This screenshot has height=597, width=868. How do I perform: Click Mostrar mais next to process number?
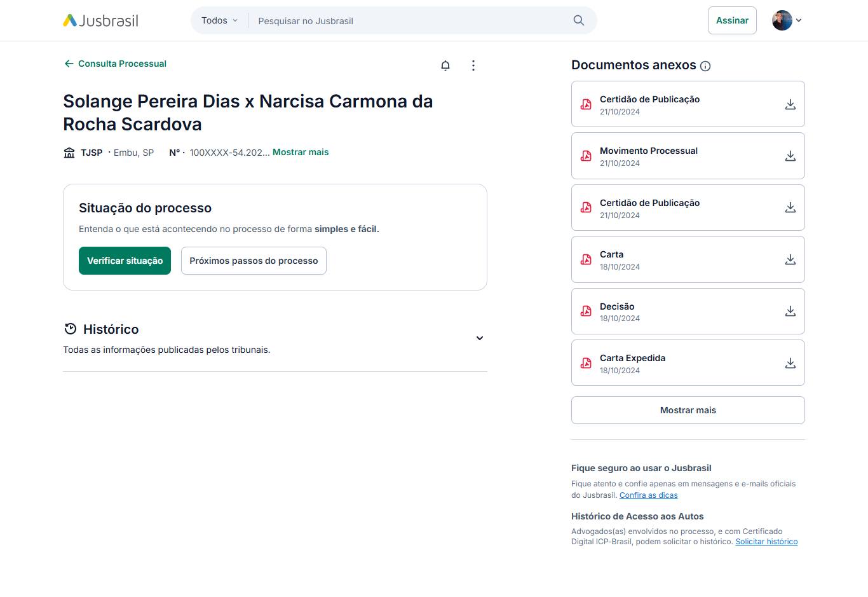[301, 152]
